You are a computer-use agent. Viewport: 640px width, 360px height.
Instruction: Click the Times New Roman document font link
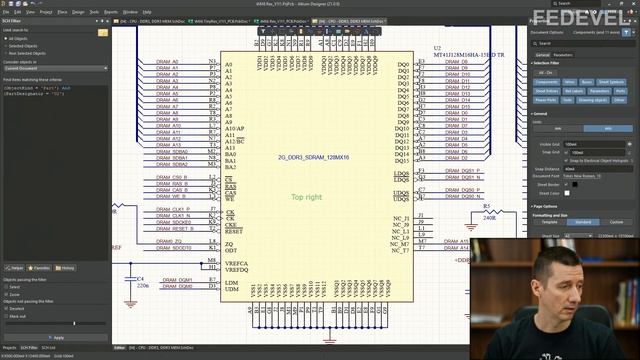(x=582, y=176)
